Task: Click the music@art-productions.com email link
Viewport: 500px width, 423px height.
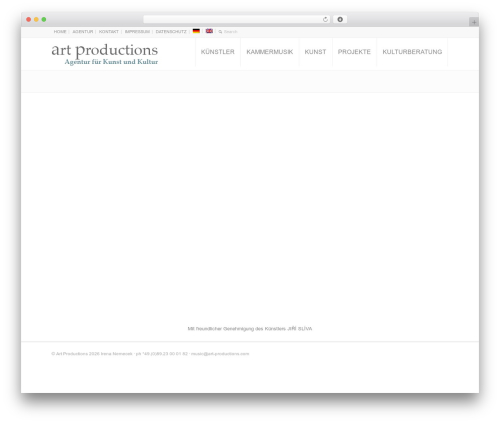Action: [220, 354]
